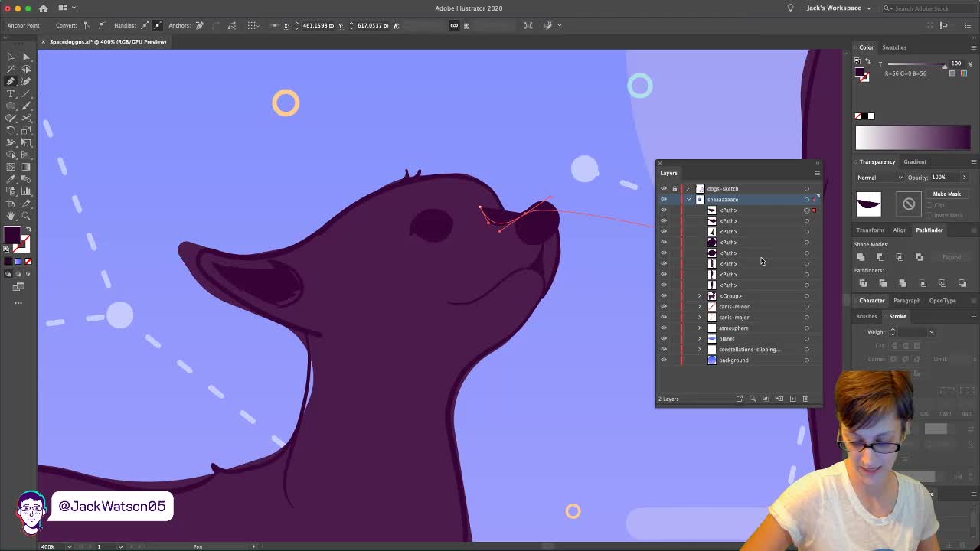Open the Paragraph tab
The width and height of the screenshot is (980, 551).
906,300
